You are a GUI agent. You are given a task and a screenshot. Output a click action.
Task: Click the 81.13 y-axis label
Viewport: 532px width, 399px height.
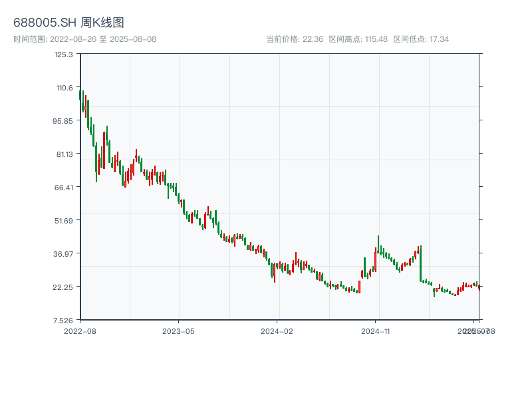(65, 154)
